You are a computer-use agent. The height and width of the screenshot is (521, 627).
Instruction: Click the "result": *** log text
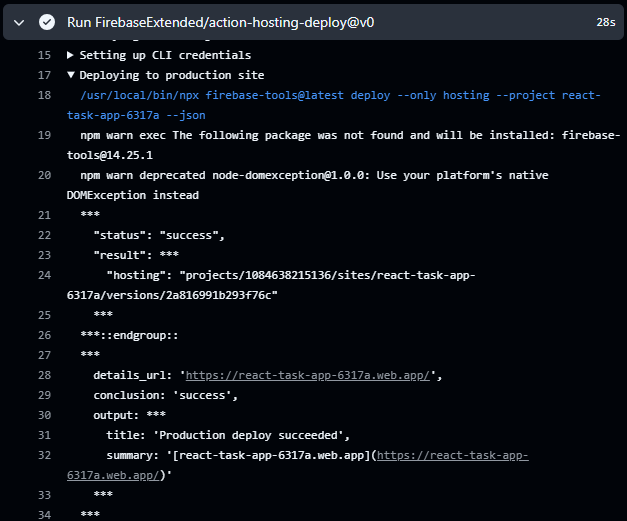click(136, 255)
